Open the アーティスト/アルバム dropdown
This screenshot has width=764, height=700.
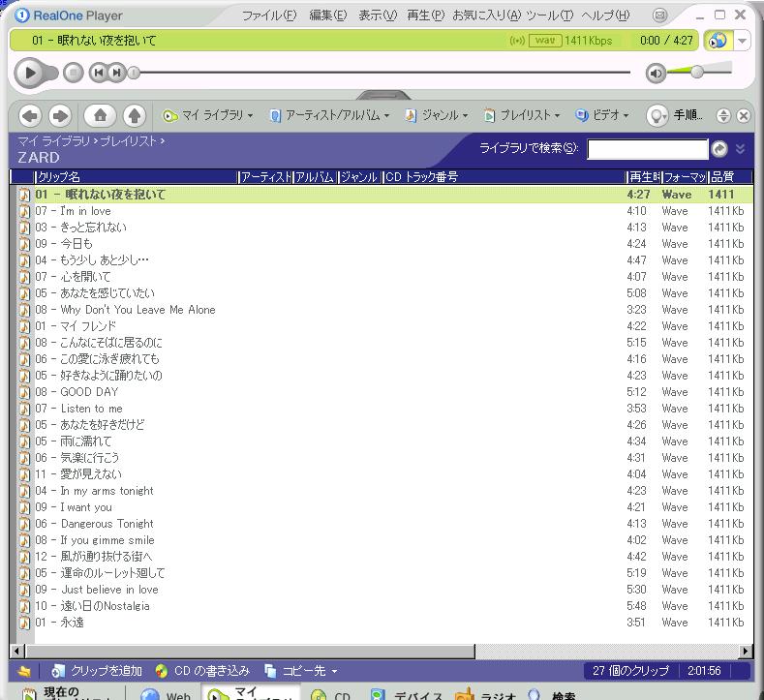[330, 115]
